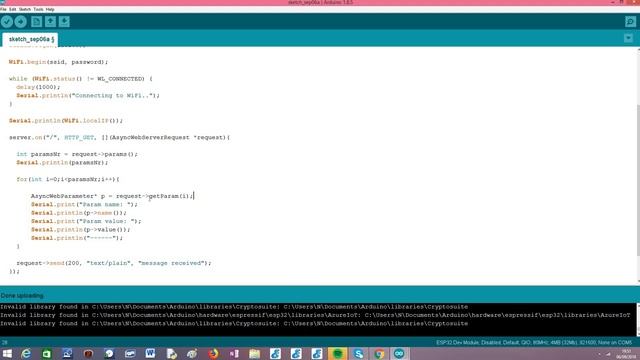Open the Help menu
The image size is (640, 360).
(50, 9)
